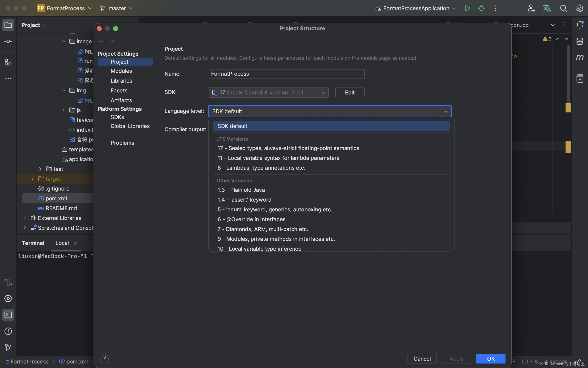Open Search Everywhere magnifier icon
Viewport: 588px width, 368px height.
pos(563,8)
